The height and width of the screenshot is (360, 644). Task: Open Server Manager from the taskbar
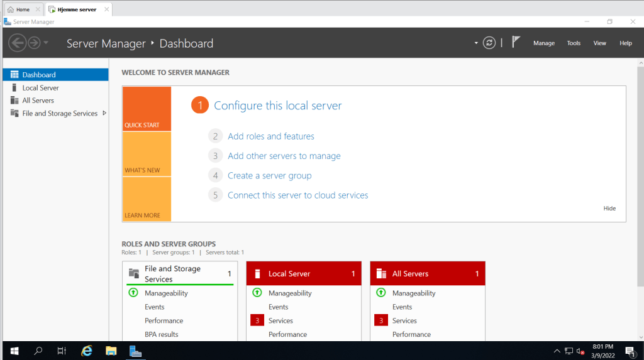click(x=135, y=351)
